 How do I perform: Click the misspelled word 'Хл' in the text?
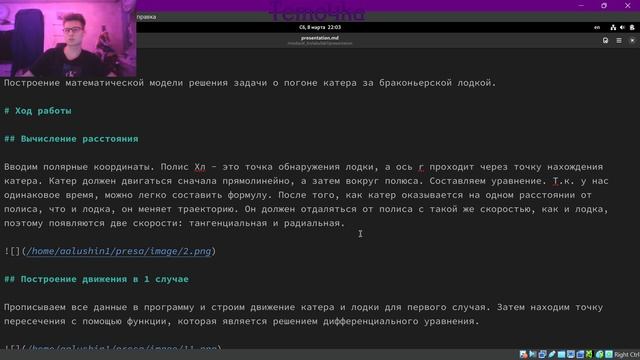coord(200,167)
